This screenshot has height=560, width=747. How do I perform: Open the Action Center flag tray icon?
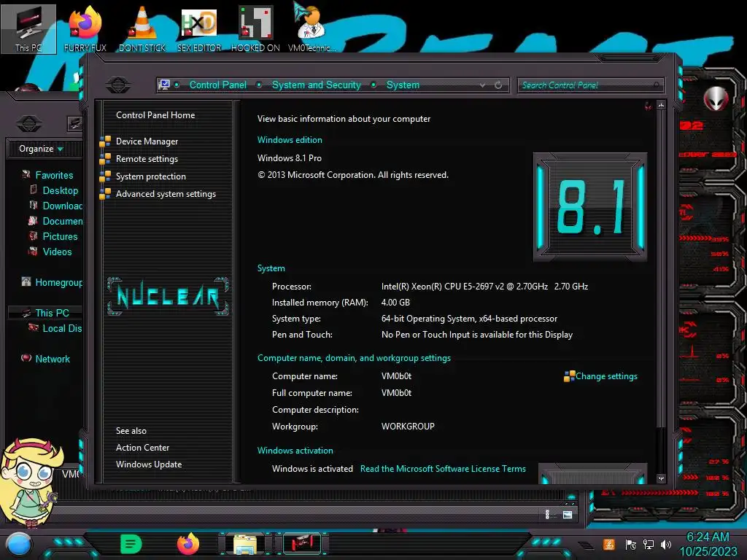pyautogui.click(x=631, y=544)
